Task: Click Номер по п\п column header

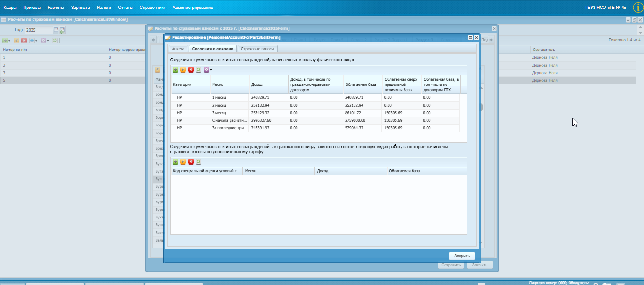Action: (x=53, y=50)
